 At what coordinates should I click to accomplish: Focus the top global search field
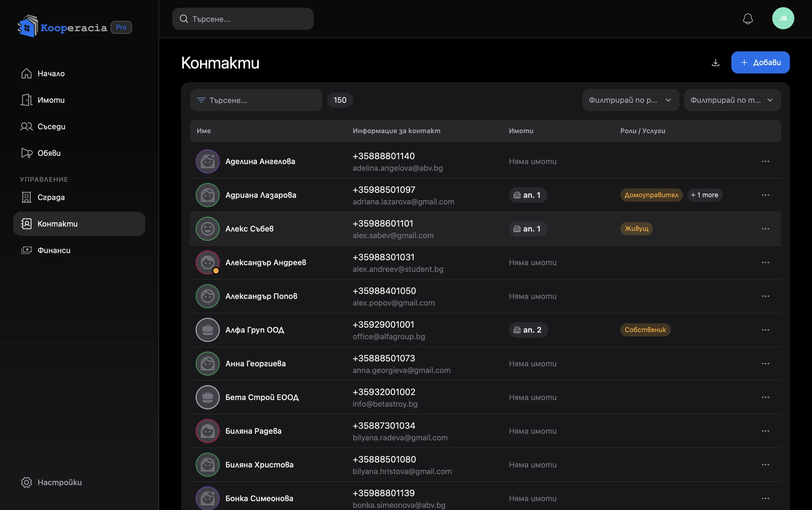point(243,19)
